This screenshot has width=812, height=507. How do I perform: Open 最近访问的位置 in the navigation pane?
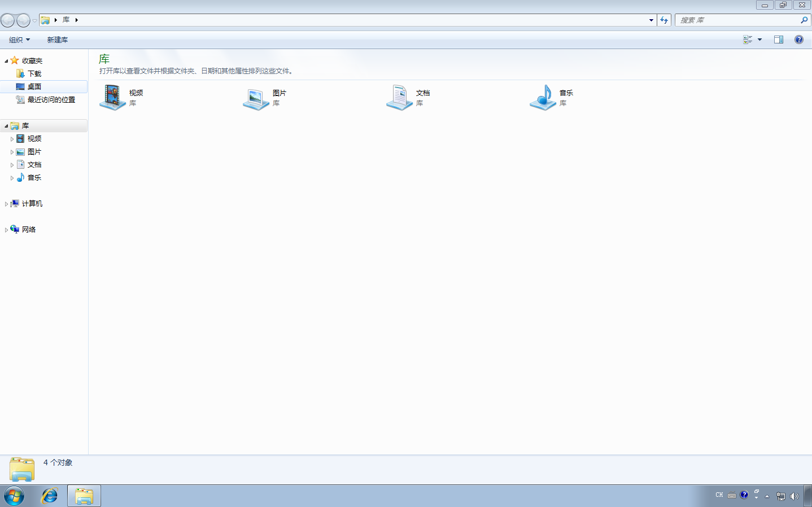tap(51, 99)
